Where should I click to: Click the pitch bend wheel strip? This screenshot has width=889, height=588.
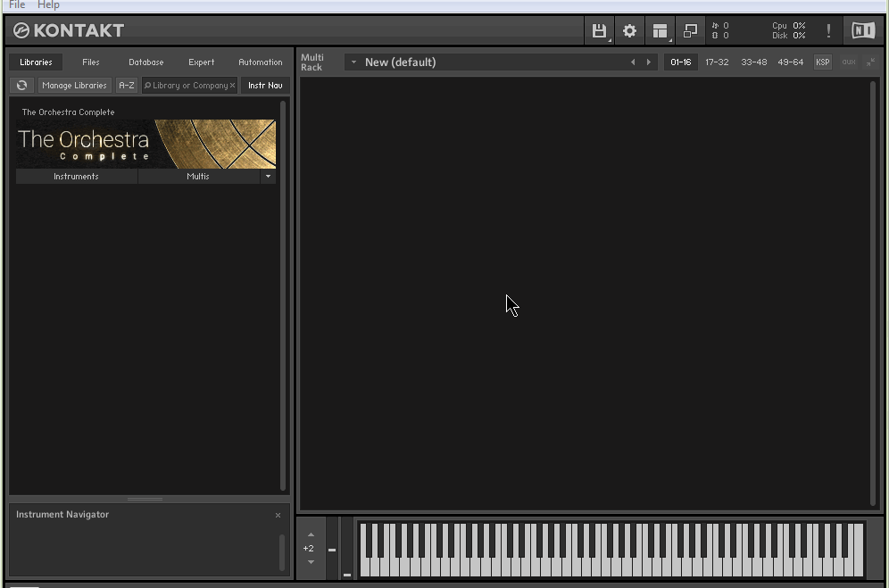(332, 549)
